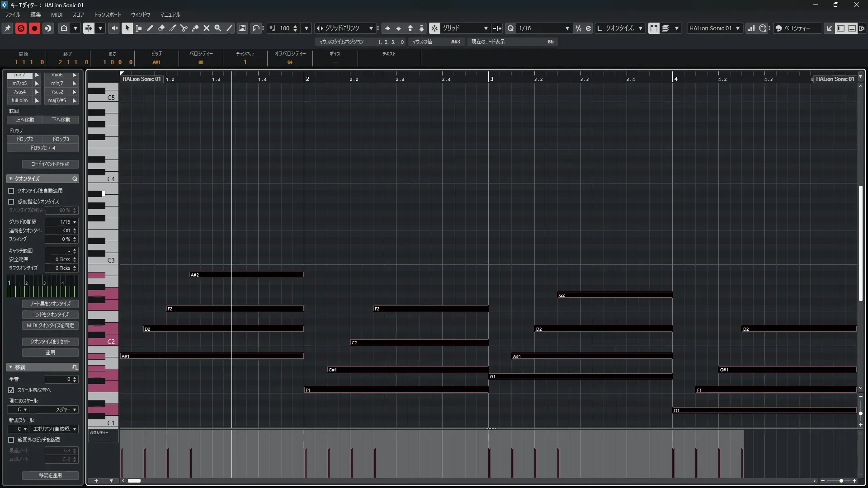Screen dimensions: 868x488
Task: Open the トランスポート menu
Action: pos(108,14)
